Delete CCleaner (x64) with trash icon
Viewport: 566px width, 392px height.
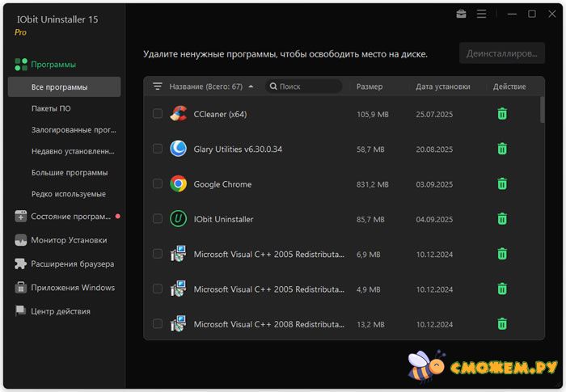coord(502,114)
